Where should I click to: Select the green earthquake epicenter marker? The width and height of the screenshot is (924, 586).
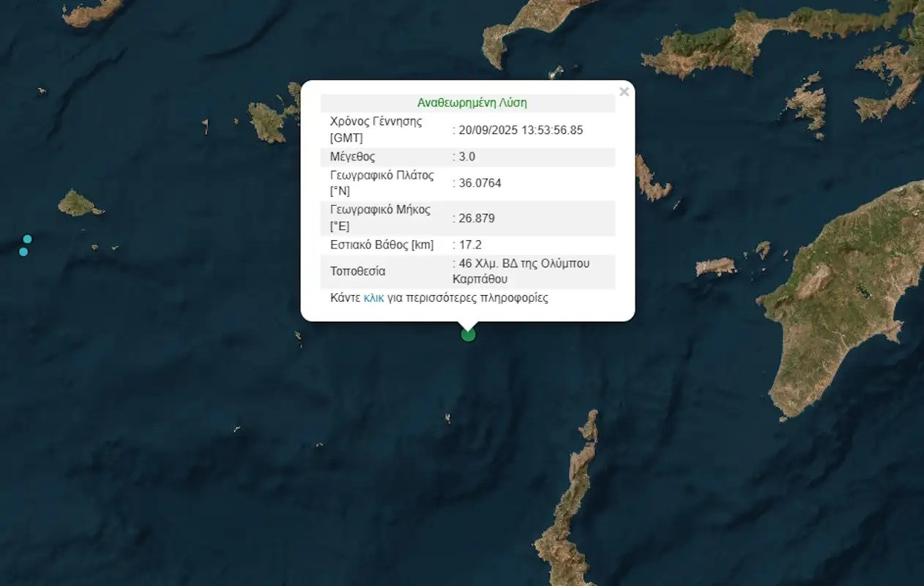pos(469,334)
